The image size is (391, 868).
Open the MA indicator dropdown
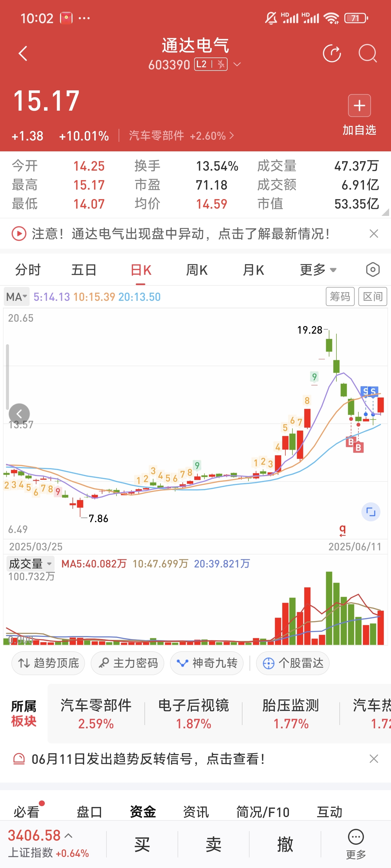coord(17,296)
